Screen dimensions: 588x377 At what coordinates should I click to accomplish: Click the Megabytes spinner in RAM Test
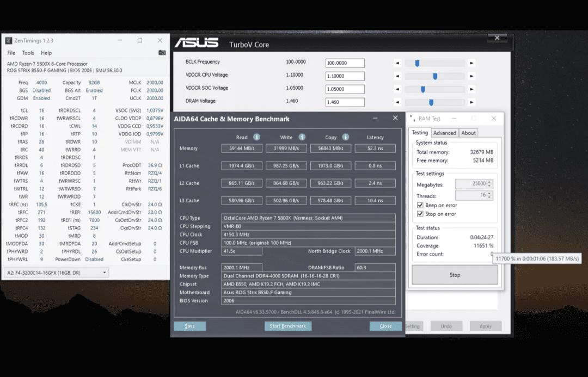489,184
